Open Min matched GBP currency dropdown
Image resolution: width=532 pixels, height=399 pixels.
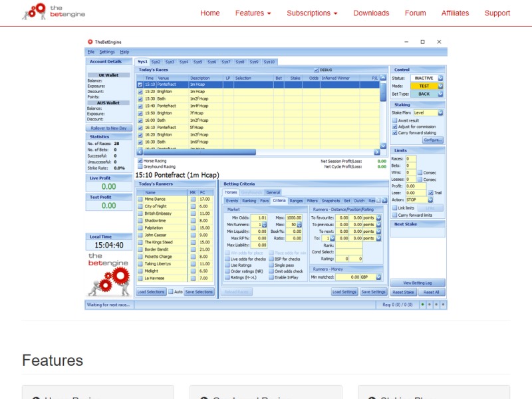(x=378, y=277)
